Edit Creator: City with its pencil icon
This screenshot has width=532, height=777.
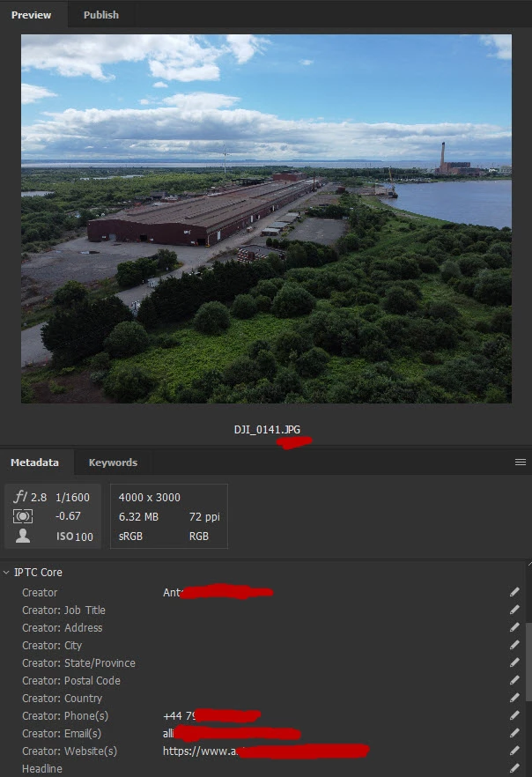(514, 645)
